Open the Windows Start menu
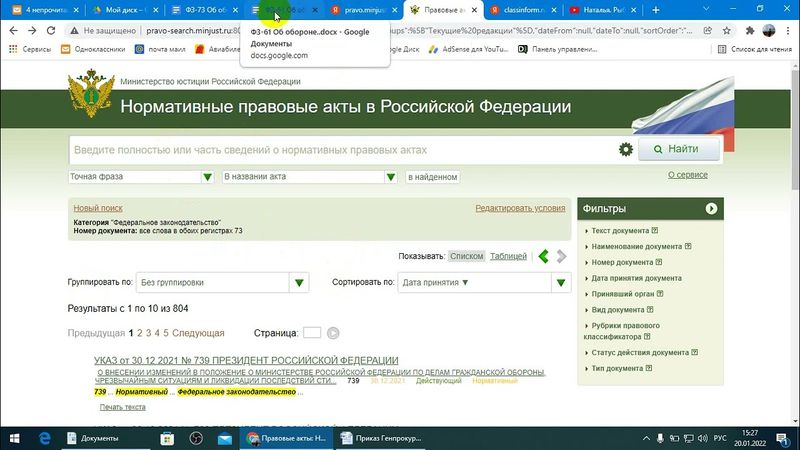 [x=14, y=438]
